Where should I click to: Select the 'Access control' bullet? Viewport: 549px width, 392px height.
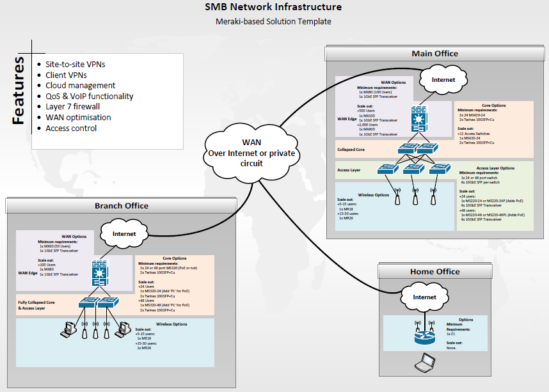(71, 129)
